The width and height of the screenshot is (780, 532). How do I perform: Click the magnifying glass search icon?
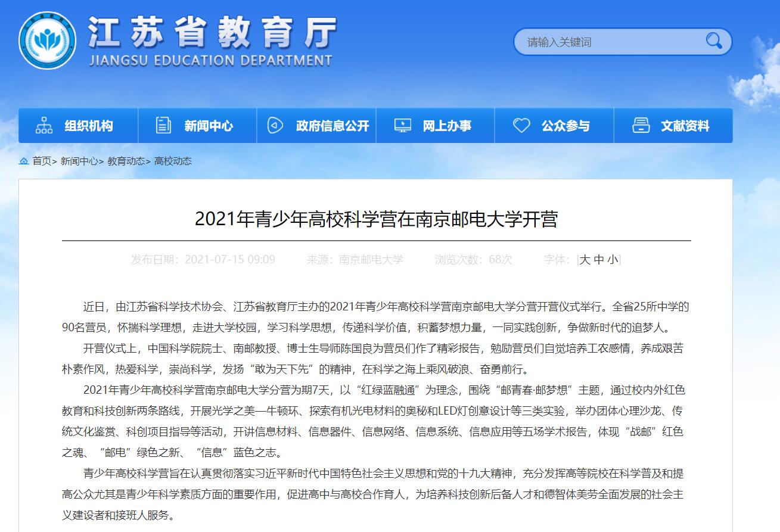(713, 41)
